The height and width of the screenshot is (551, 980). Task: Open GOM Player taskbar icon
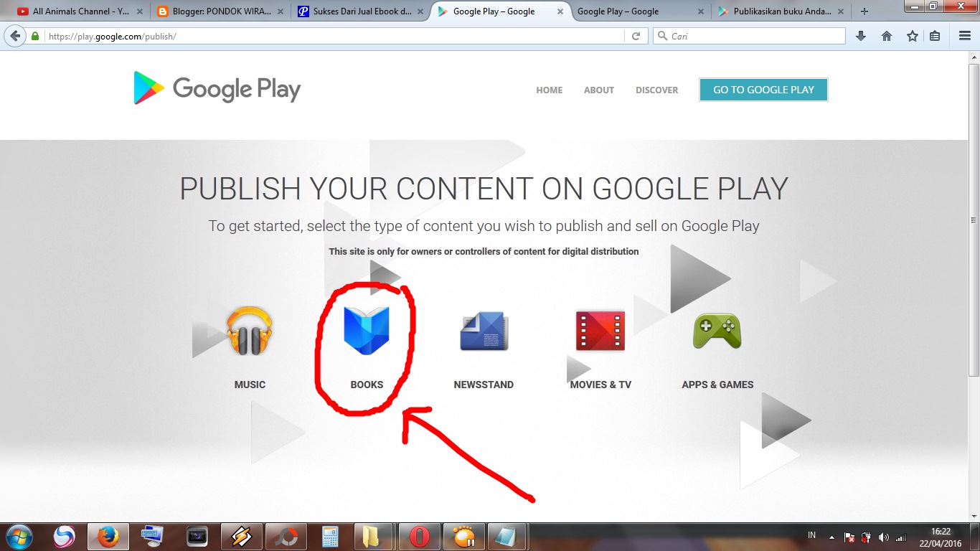coord(464,537)
